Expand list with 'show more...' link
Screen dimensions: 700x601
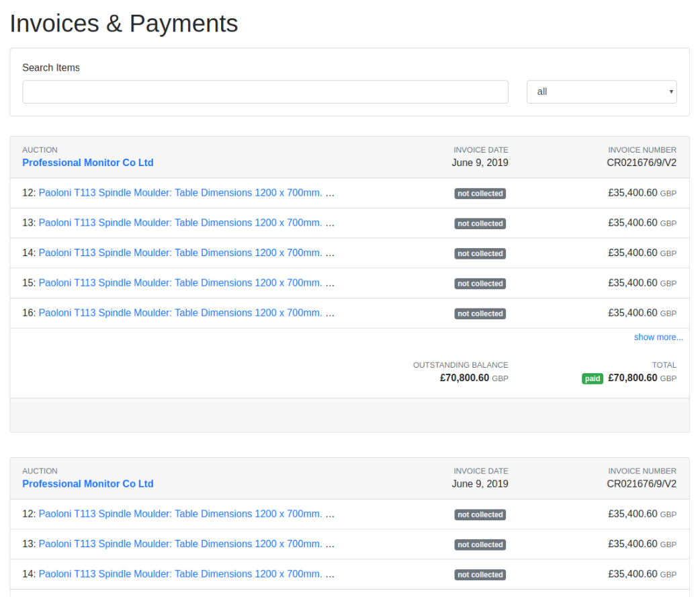click(658, 337)
